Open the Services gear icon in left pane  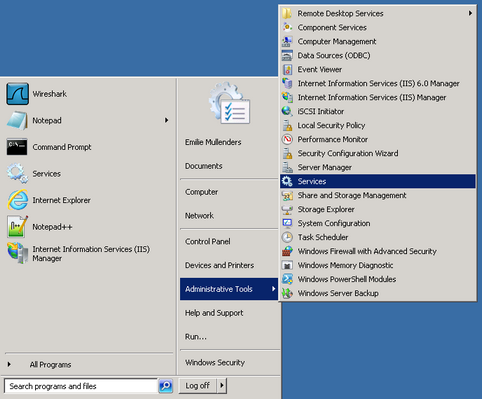pos(17,173)
